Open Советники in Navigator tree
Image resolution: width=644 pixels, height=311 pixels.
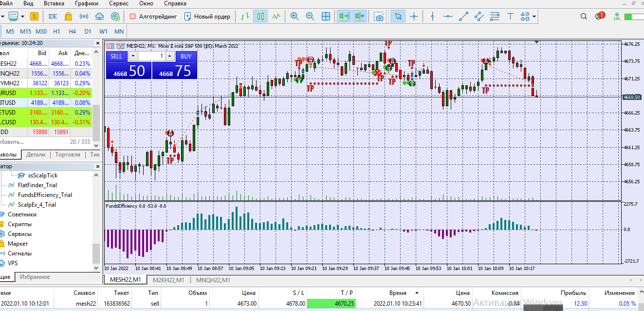coord(22,214)
